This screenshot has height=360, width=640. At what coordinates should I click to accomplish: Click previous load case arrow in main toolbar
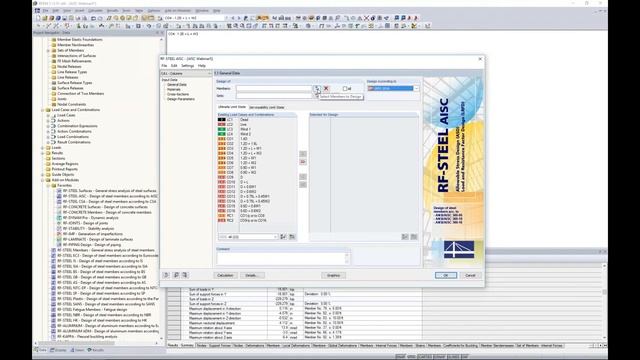point(233,18)
